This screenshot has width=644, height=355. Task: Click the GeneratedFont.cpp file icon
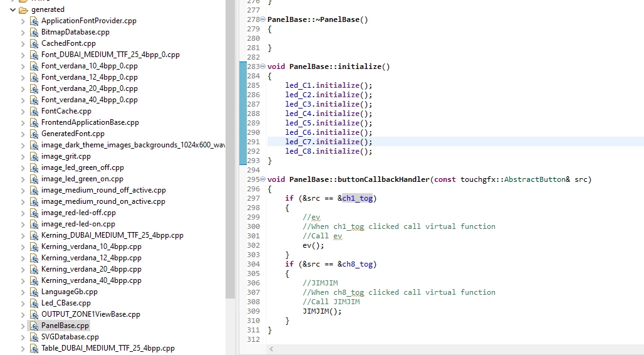tap(34, 134)
